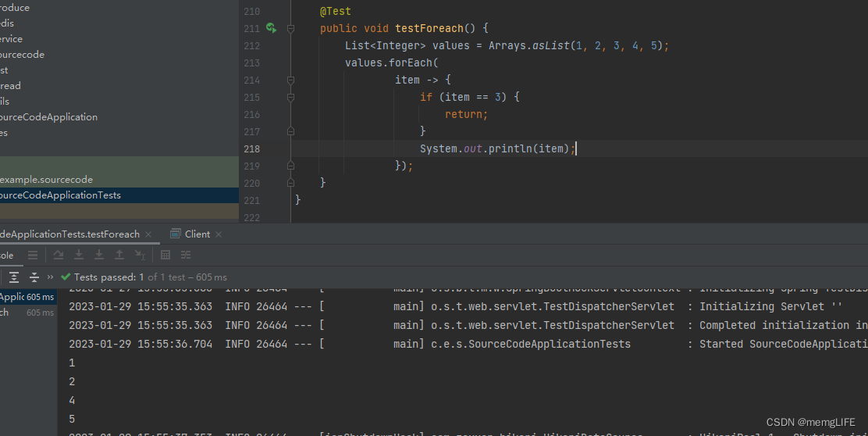Screen dimensions: 868x436
Task: Click line number 218 in the gutter
Action: click(x=252, y=148)
